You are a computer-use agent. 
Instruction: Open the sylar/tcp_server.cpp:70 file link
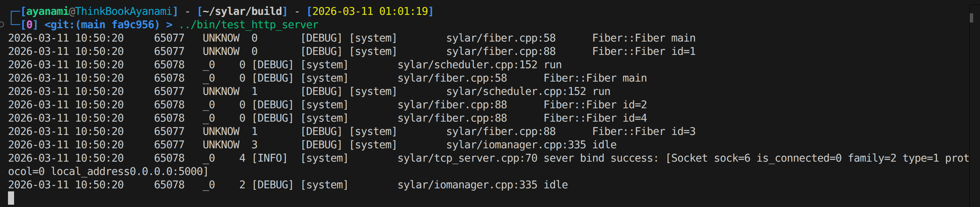click(x=467, y=158)
